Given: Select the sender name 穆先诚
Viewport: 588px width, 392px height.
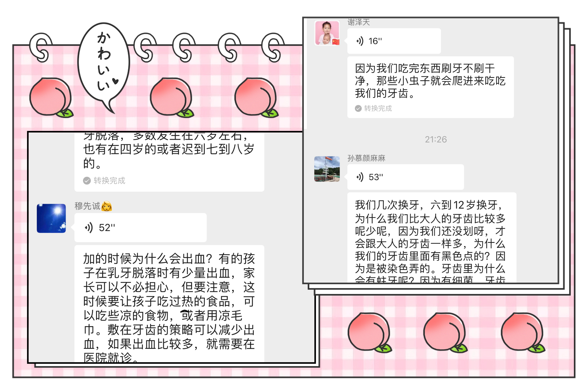Looking at the screenshot, I should [x=88, y=206].
